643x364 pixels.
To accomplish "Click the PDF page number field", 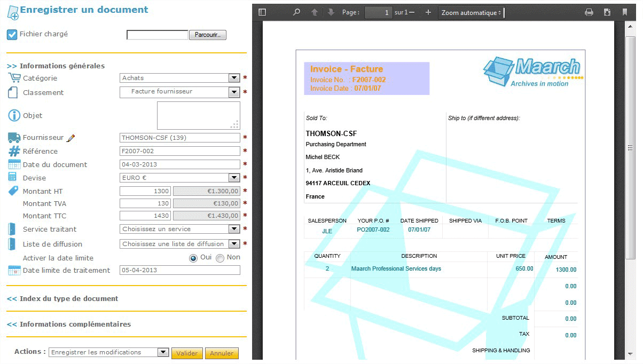I will [379, 12].
